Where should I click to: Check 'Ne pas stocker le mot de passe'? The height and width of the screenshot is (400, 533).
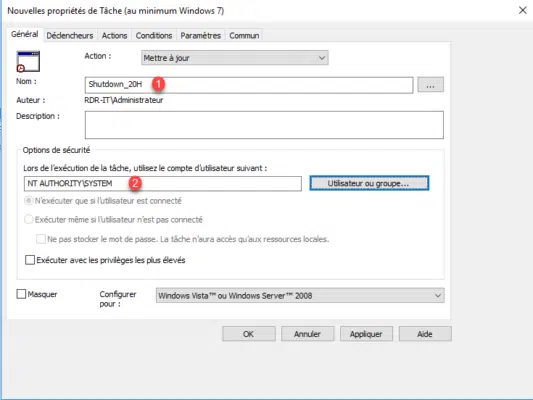click(x=41, y=239)
